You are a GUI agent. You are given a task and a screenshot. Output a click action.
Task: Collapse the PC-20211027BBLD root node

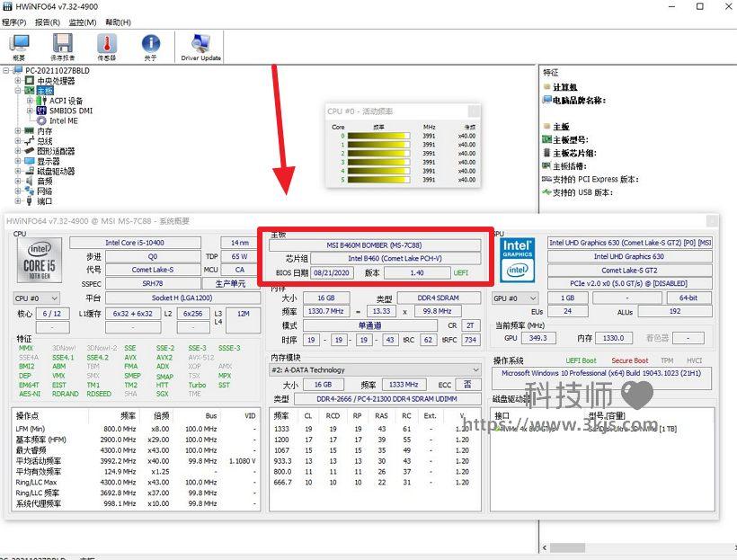coord(5,70)
